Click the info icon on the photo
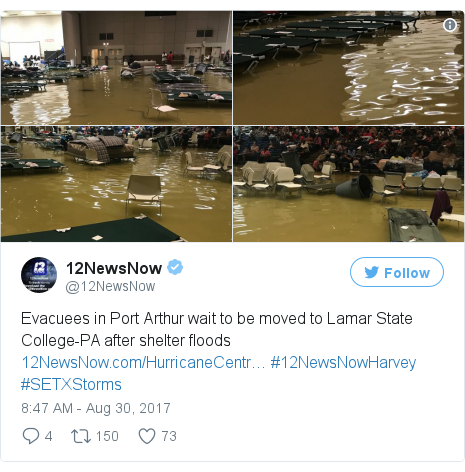 [x=450, y=25]
